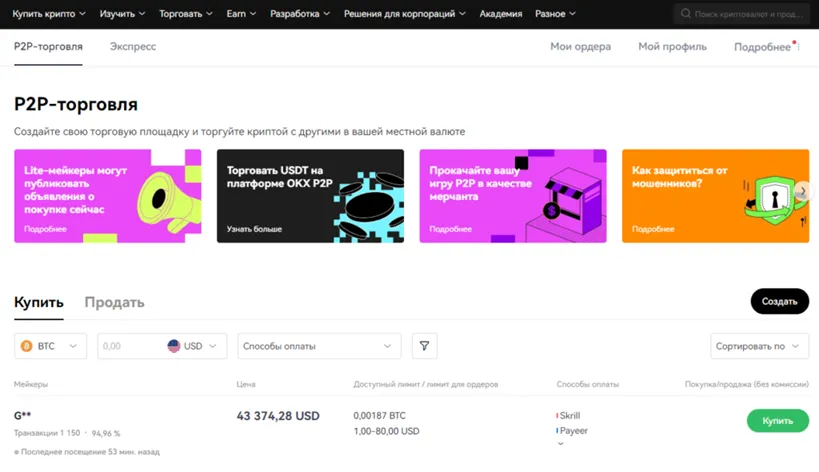Expand more payment methods chevron
This screenshot has width=819, height=472.
560,444
